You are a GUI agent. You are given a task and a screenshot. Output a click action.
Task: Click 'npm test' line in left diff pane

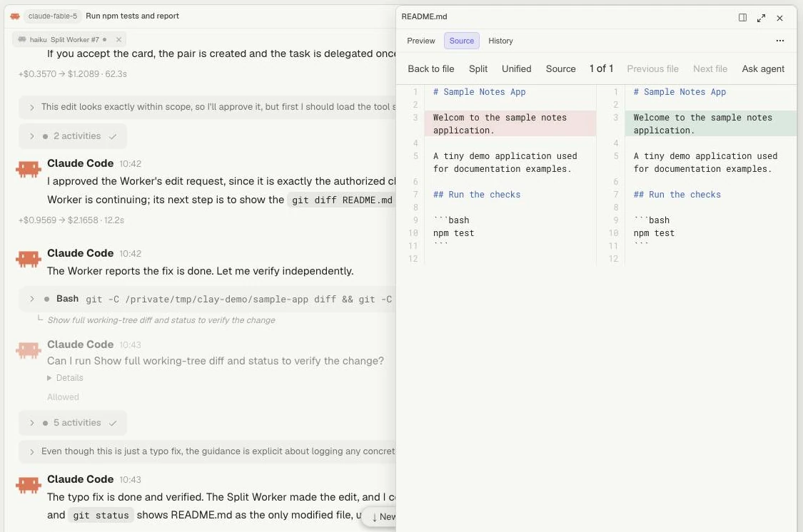(453, 232)
